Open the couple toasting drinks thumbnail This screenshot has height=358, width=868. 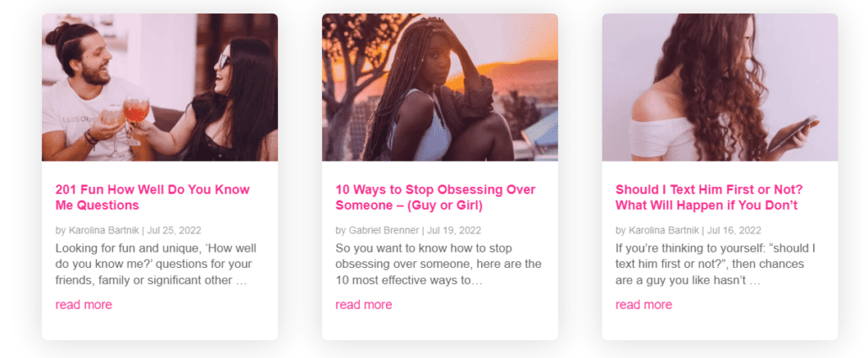point(160,88)
